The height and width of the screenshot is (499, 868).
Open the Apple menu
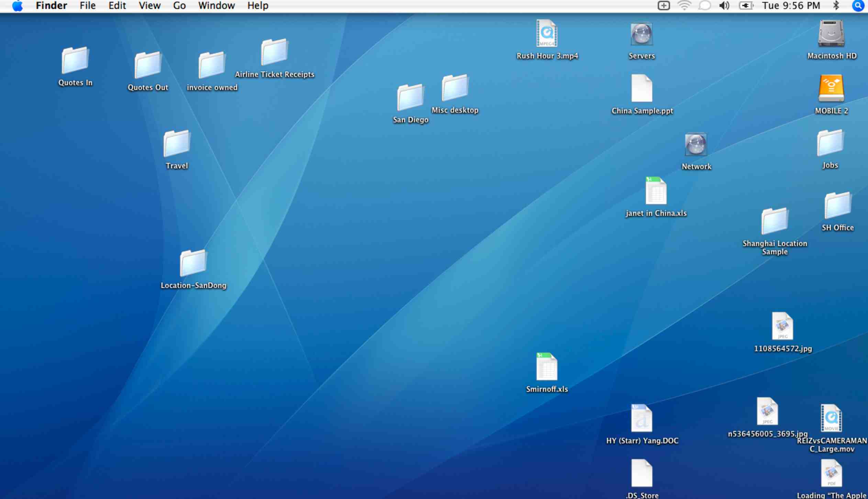click(x=17, y=6)
